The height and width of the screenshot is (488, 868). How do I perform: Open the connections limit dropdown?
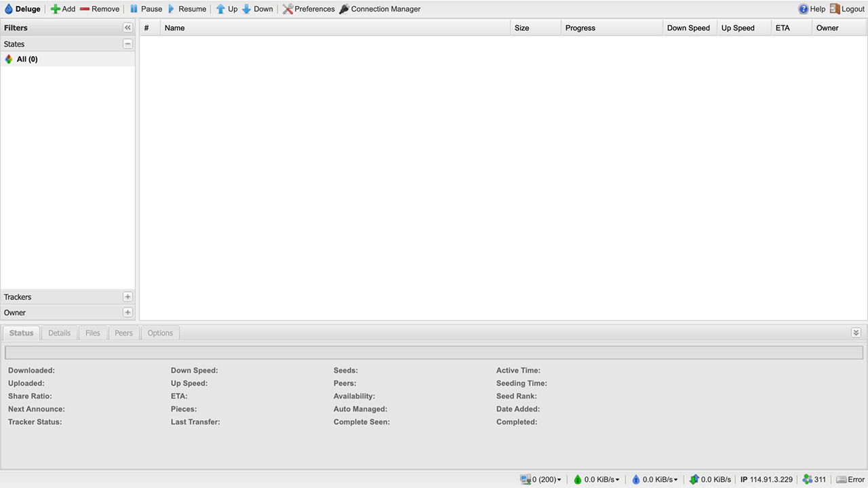coord(541,479)
